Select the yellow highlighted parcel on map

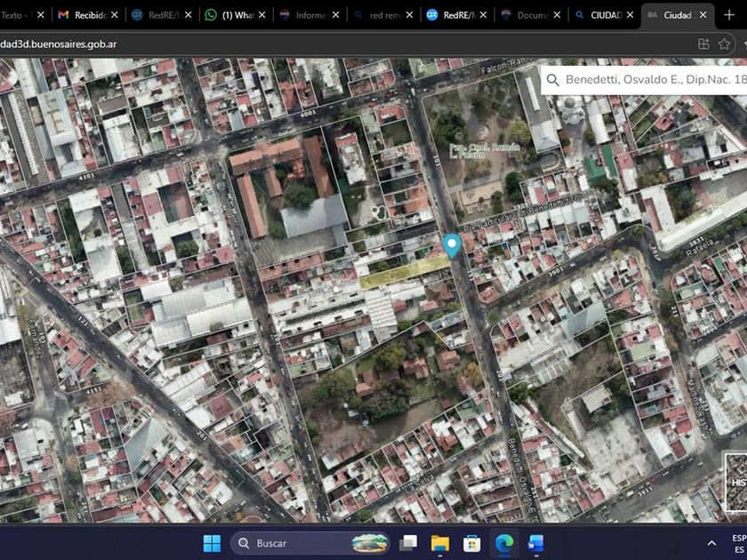[x=405, y=274]
